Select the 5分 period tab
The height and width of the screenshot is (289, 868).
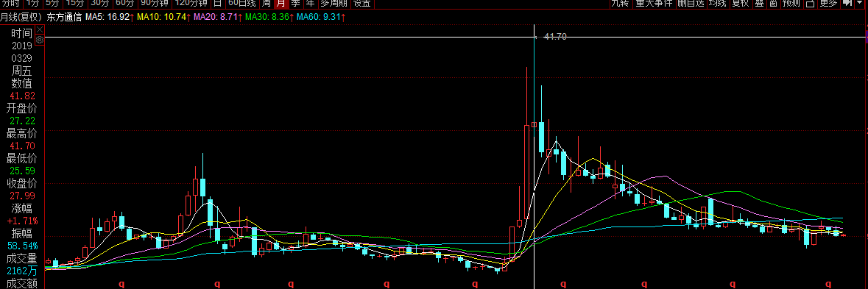pyautogui.click(x=52, y=4)
